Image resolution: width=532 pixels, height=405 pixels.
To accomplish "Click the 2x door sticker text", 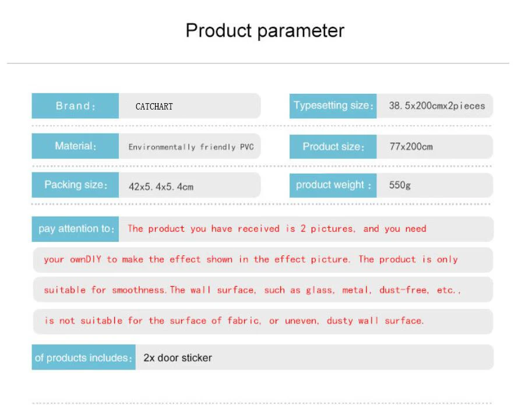I will pos(178,358).
